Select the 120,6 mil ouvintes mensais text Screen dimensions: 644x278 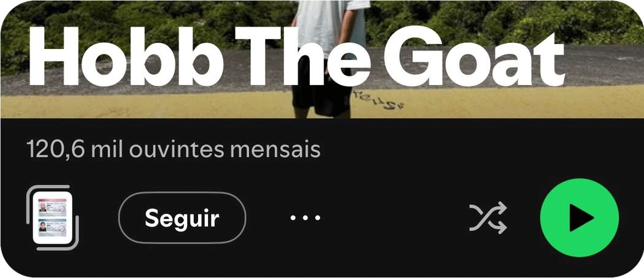[x=174, y=150]
